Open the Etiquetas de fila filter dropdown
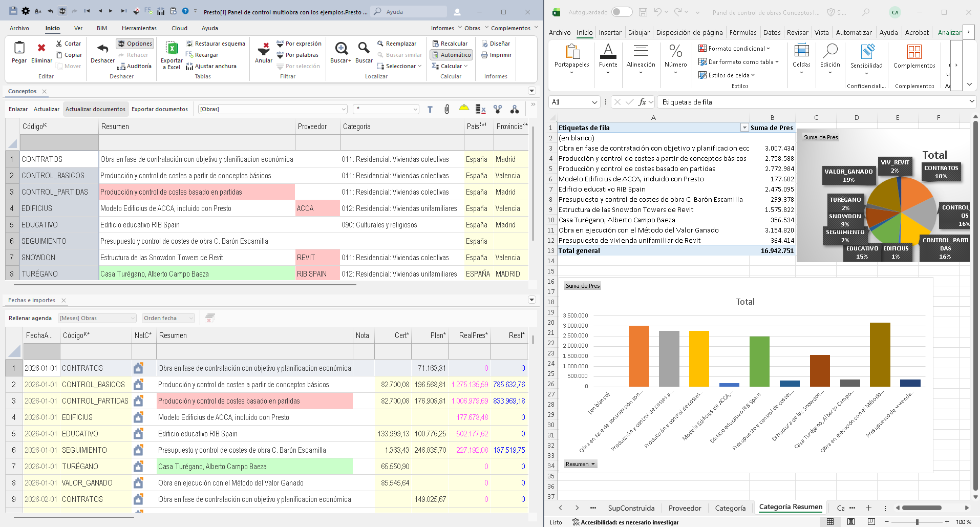This screenshot has height=527, width=980. coord(744,128)
